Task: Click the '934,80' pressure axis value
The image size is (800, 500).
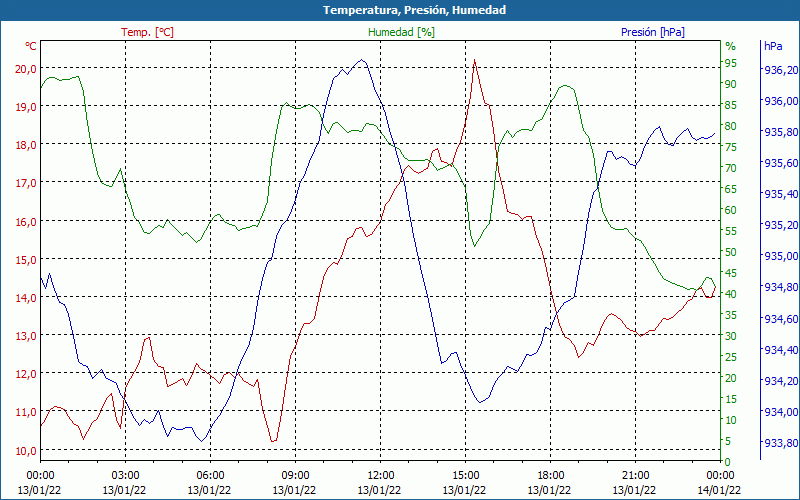Action: (x=782, y=287)
